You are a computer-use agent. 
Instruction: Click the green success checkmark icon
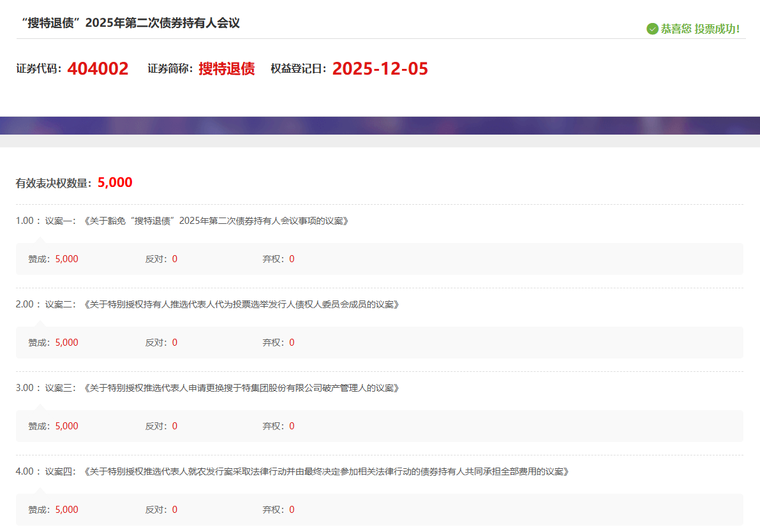[652, 29]
